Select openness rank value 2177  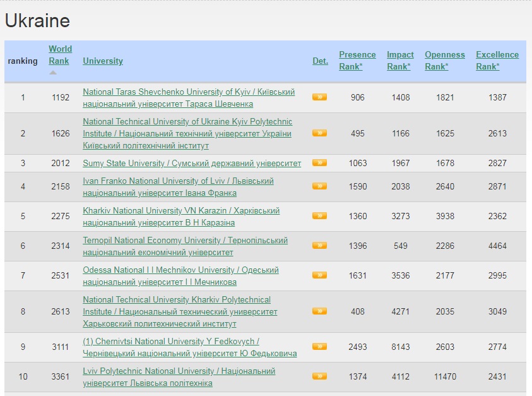[445, 275]
